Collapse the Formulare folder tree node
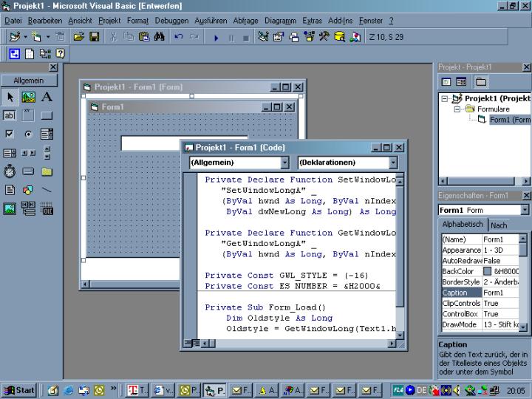 pyautogui.click(x=457, y=109)
